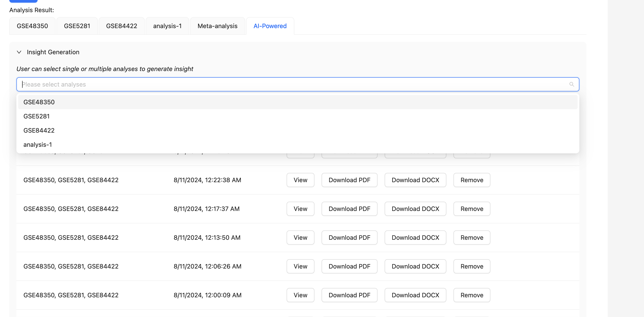Open the analysis-1 tab
This screenshot has height=317, width=644.
click(x=167, y=26)
